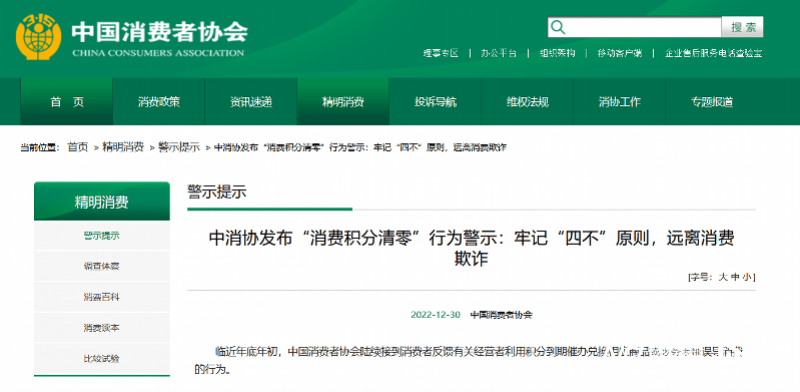The height and width of the screenshot is (392, 800).
Task: Click the 搜索 search button
Action: point(742,27)
